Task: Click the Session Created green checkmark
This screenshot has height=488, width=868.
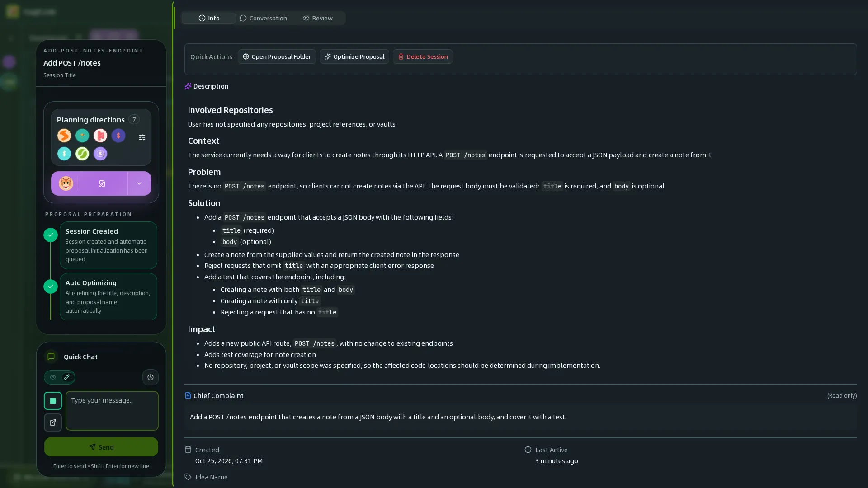Action: pyautogui.click(x=51, y=235)
